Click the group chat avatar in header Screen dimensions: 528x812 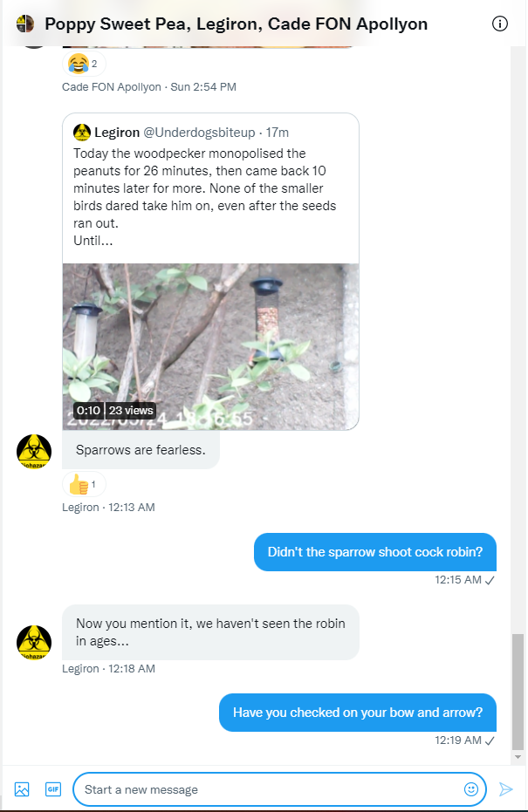[x=24, y=24]
